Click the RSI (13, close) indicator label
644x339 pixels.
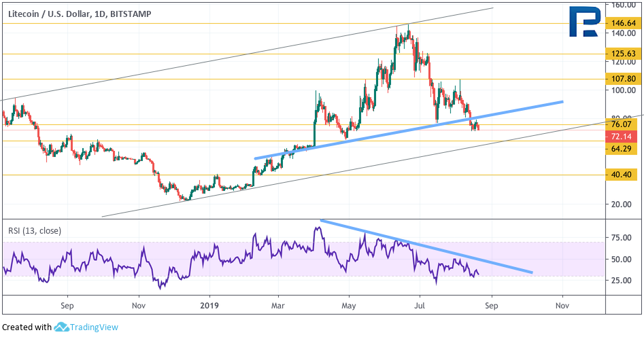tap(35, 231)
